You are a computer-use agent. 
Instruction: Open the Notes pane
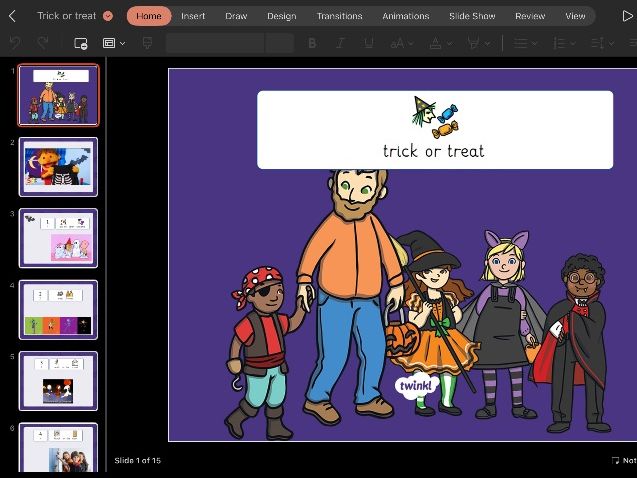[624, 460]
